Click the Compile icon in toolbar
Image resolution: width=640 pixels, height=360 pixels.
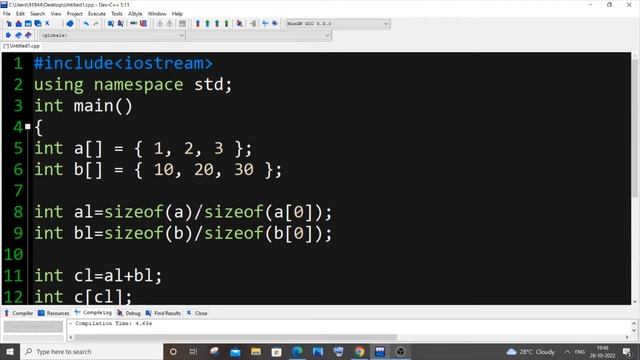pos(198,24)
